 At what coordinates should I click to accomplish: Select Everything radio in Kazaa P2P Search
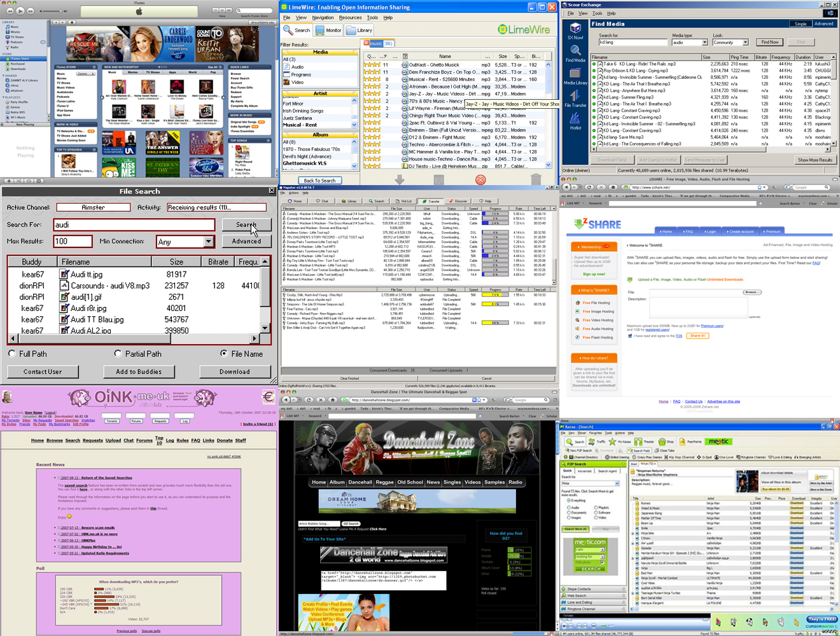coord(568,501)
